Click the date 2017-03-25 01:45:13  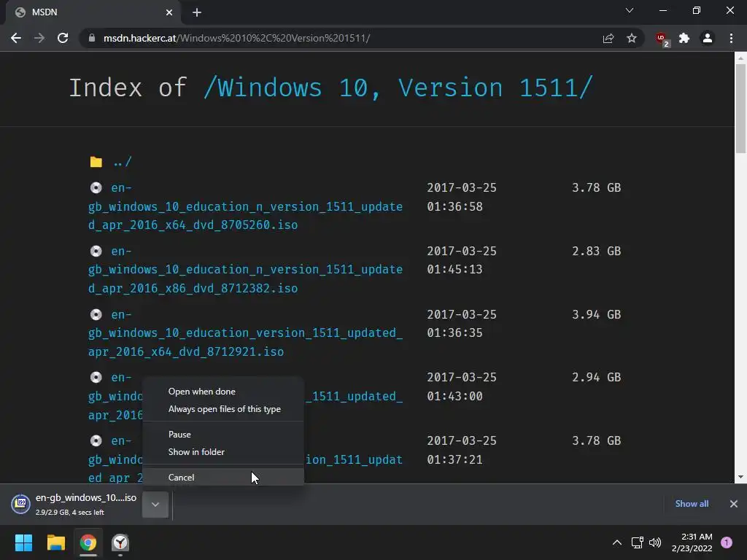pyautogui.click(x=462, y=260)
